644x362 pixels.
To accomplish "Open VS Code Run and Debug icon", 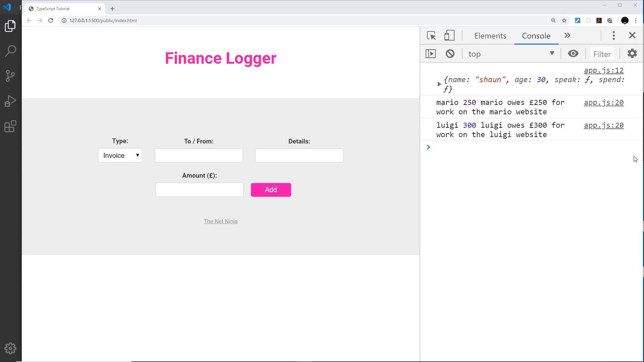I will tap(10, 101).
